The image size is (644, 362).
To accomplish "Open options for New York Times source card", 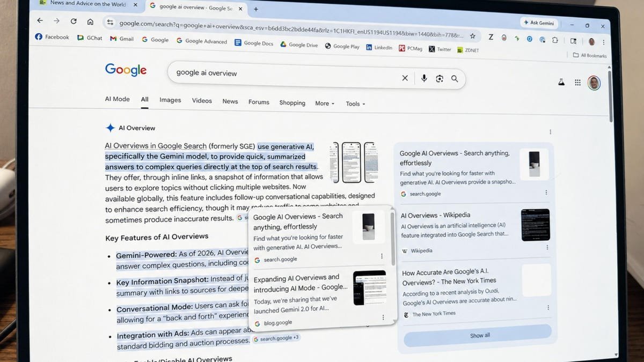I will [548, 308].
